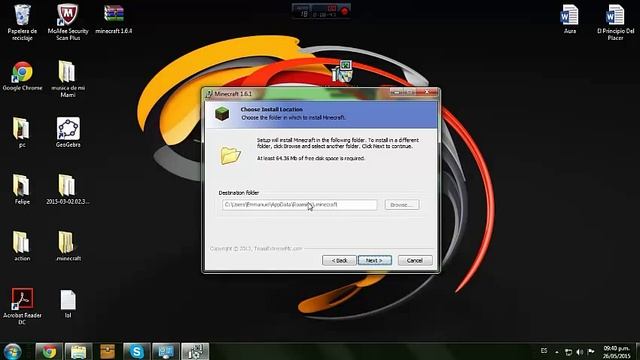Cancel the Minecraft installation
The width and height of the screenshot is (640, 360).
tap(415, 260)
